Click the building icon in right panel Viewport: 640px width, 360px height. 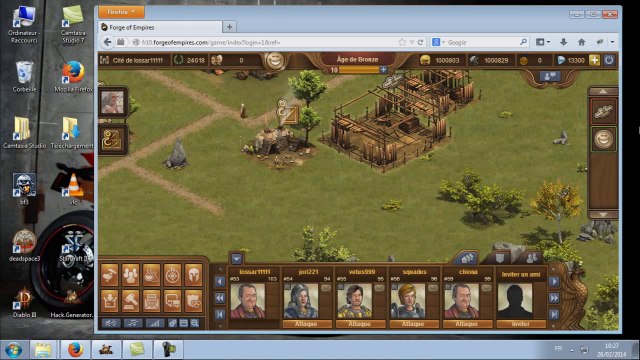[603, 111]
